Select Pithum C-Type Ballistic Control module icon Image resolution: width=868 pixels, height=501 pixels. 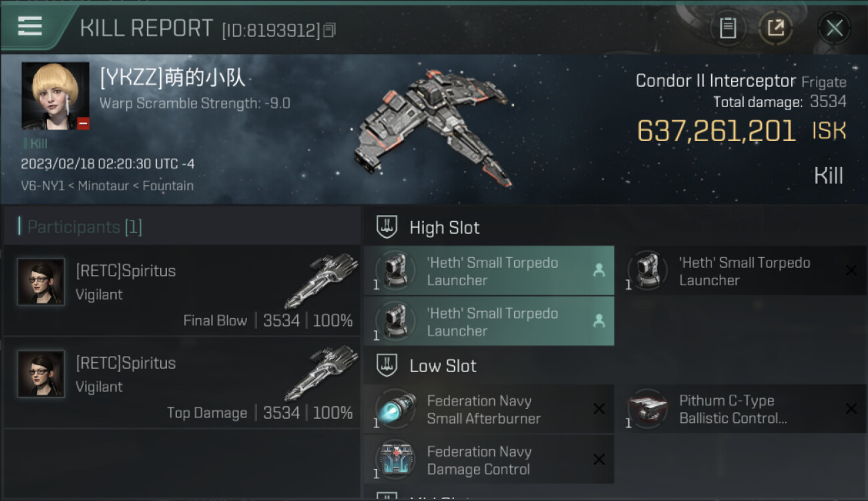pos(646,409)
